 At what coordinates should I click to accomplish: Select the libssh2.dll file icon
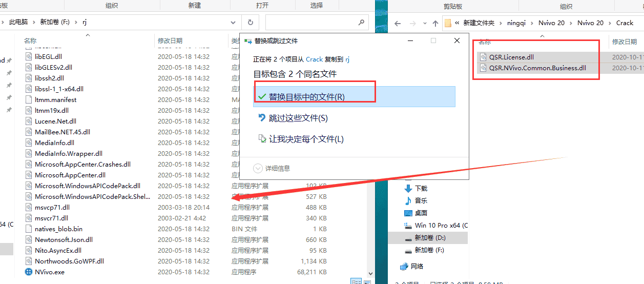(29, 78)
